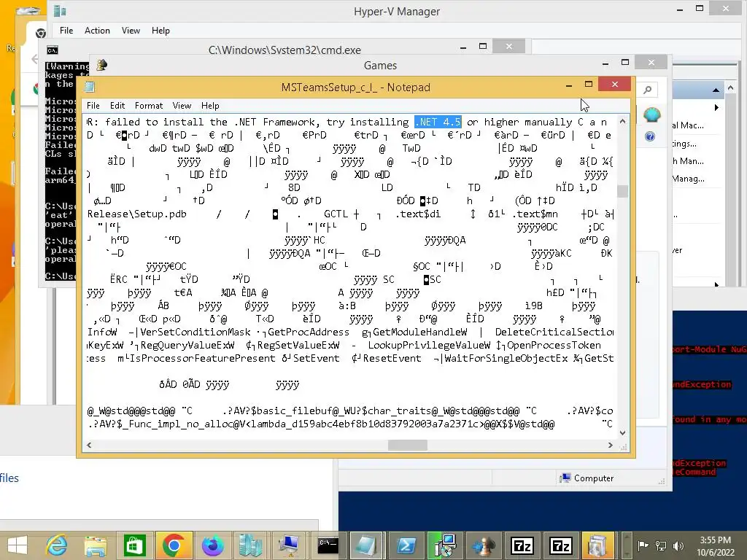Click the Chrome icon in the background window
Screen dimensions: 747x560
pyautogui.click(x=41, y=33)
